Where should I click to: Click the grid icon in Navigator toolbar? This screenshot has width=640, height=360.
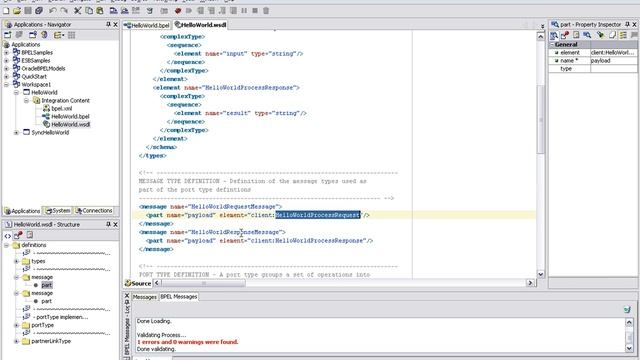coord(71,35)
